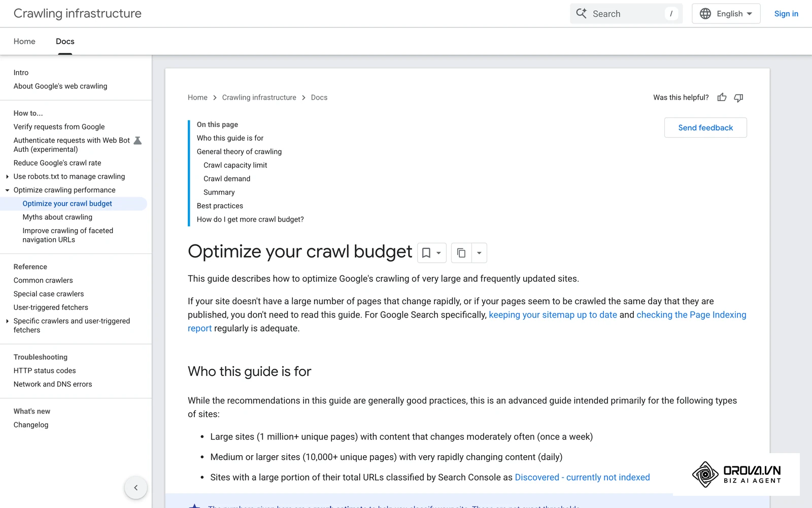This screenshot has height=508, width=812.
Task: Click the 'Troubleshooting' sidebar heading
Action: click(41, 357)
